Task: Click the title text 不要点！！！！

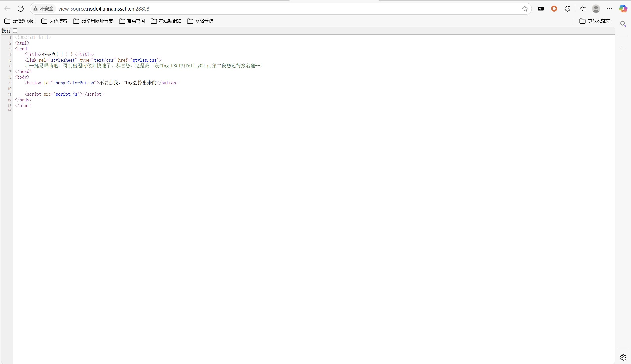Action: click(x=57, y=54)
